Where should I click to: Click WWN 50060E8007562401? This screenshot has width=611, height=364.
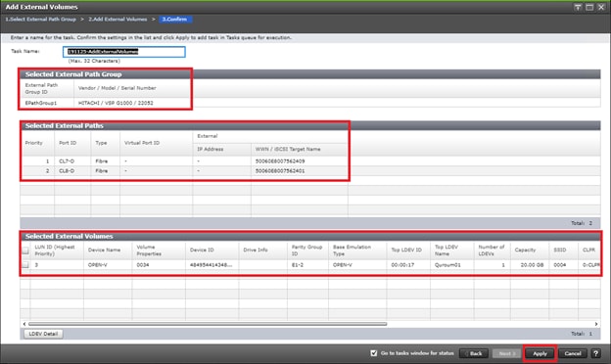coord(280,171)
